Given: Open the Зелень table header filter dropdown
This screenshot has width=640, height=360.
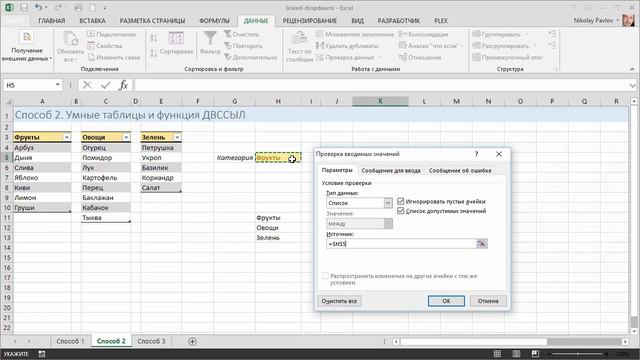Looking at the screenshot, I should coord(177,137).
